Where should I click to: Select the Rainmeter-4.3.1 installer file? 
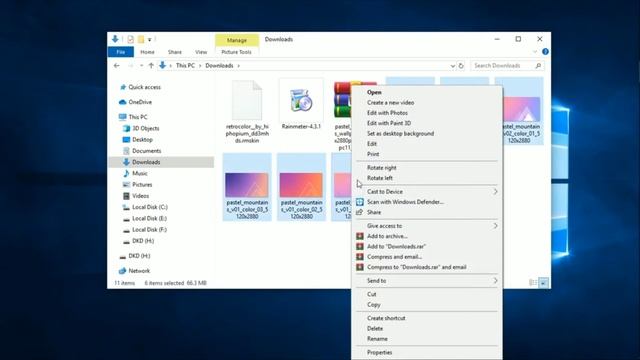pyautogui.click(x=301, y=105)
